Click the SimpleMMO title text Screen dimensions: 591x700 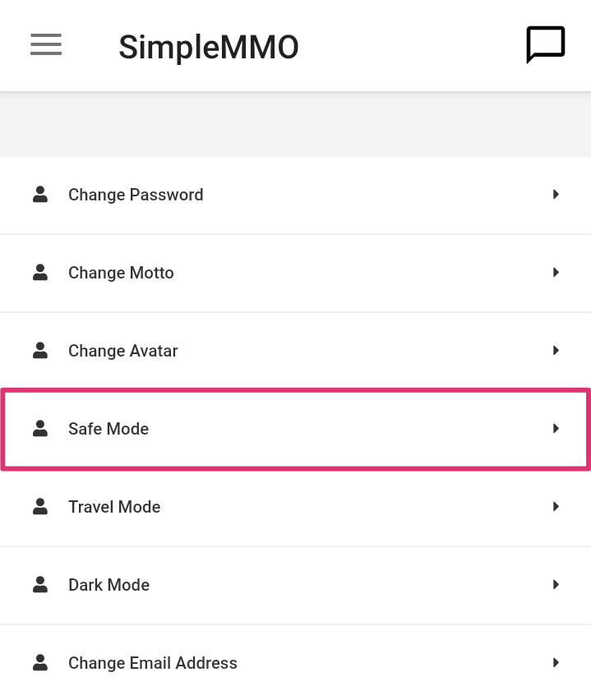click(x=209, y=47)
